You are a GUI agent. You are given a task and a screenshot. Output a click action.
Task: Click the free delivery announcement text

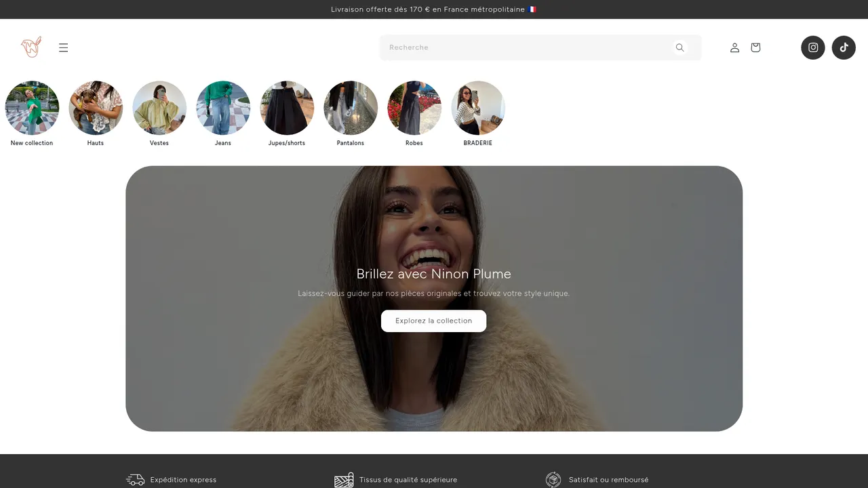click(x=433, y=9)
